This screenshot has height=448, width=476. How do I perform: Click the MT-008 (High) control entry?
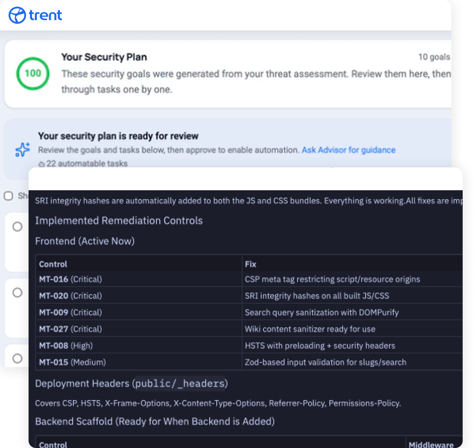coord(66,346)
